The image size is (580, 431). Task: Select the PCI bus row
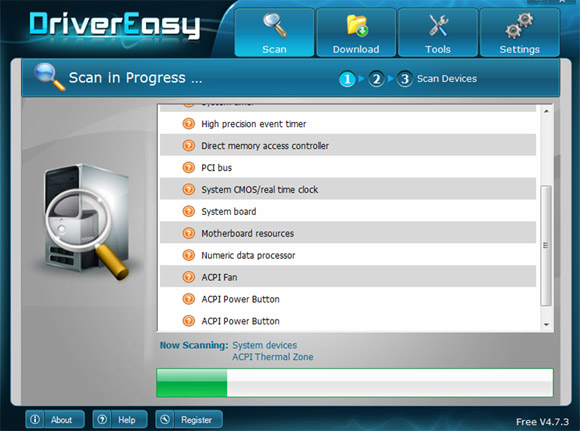point(348,167)
